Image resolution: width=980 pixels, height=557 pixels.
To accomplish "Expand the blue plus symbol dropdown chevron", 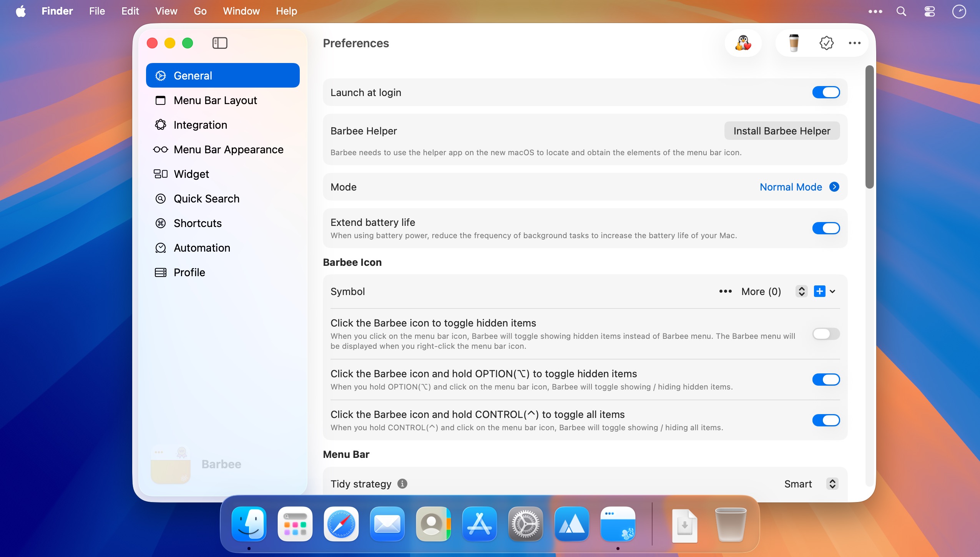I will point(832,292).
